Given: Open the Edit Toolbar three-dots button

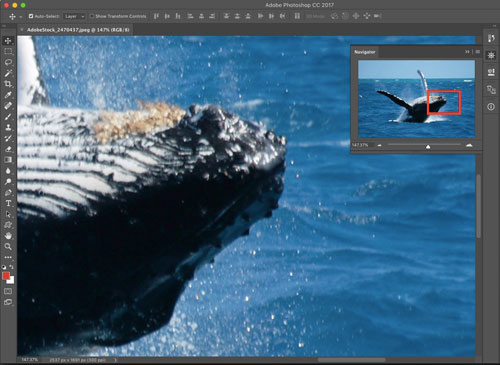Looking at the screenshot, I should point(8,257).
